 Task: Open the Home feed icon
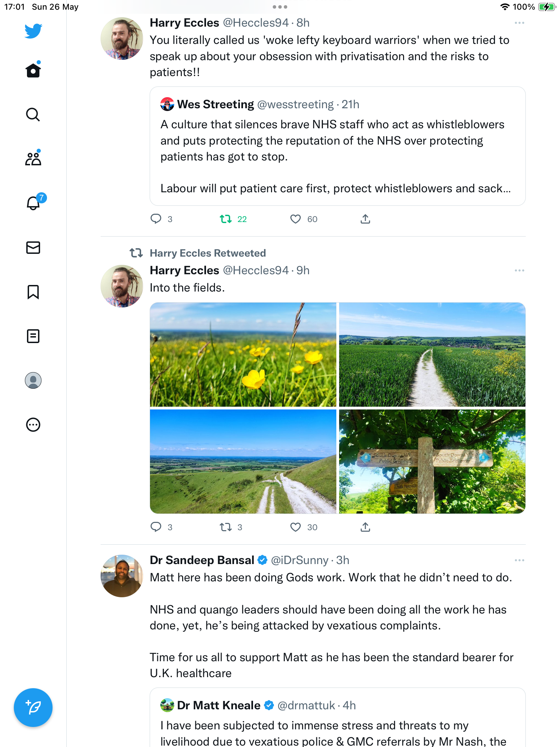33,70
